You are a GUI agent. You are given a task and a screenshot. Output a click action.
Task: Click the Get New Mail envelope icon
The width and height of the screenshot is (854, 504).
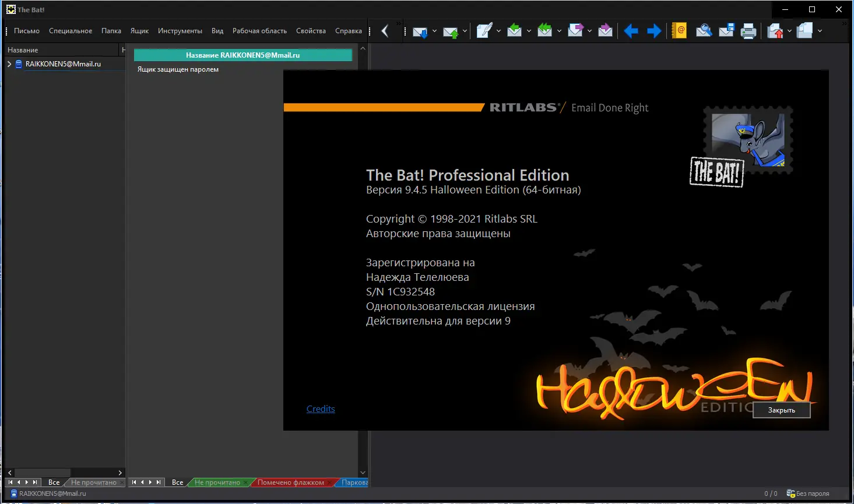pyautogui.click(x=420, y=31)
